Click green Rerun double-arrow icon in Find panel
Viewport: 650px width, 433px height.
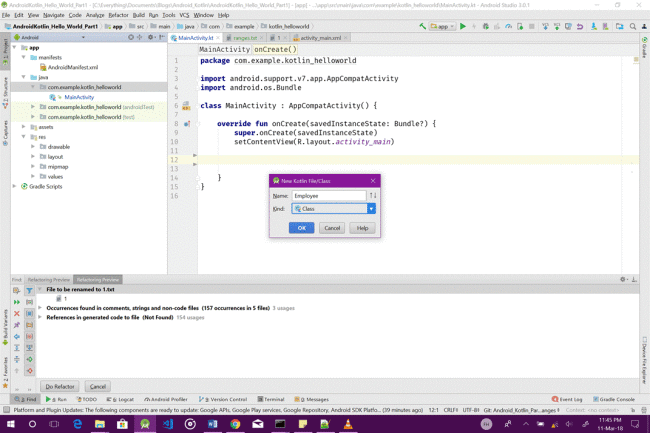point(17,302)
